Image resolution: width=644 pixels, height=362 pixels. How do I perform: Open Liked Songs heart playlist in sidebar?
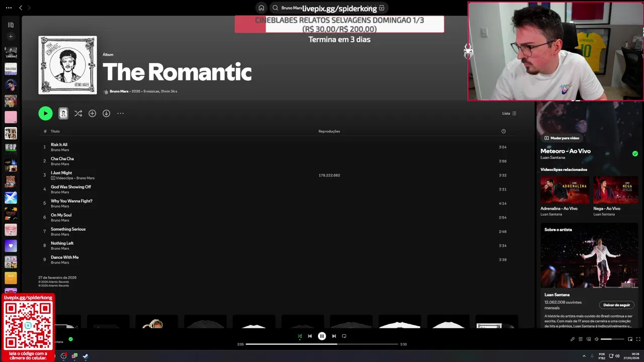point(11,246)
